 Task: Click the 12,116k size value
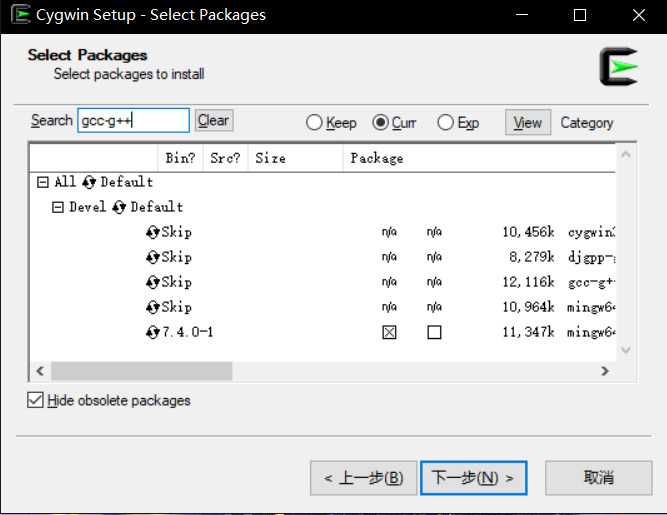(528, 282)
